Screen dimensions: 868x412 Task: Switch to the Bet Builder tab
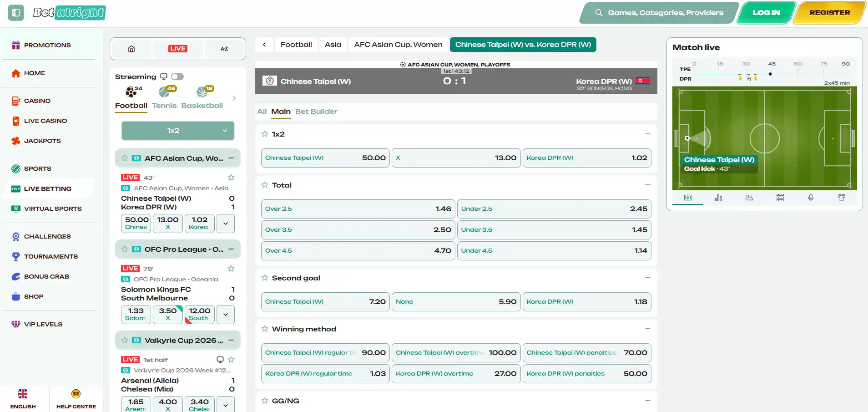click(316, 112)
